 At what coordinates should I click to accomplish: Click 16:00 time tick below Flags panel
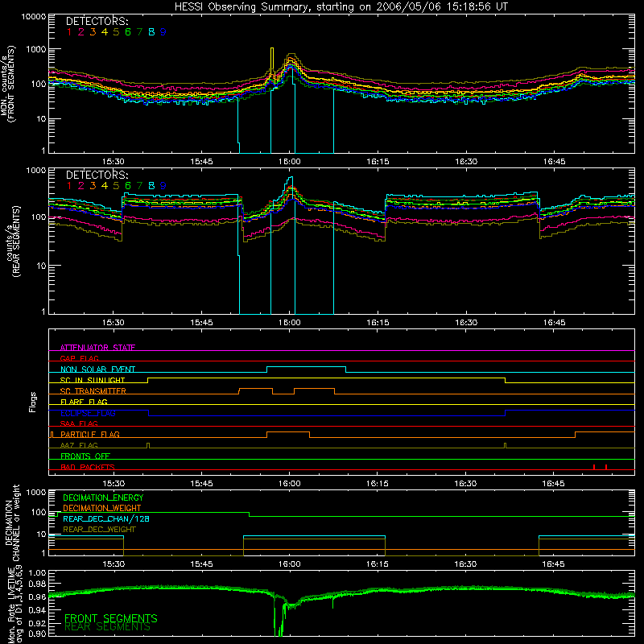[x=290, y=484]
